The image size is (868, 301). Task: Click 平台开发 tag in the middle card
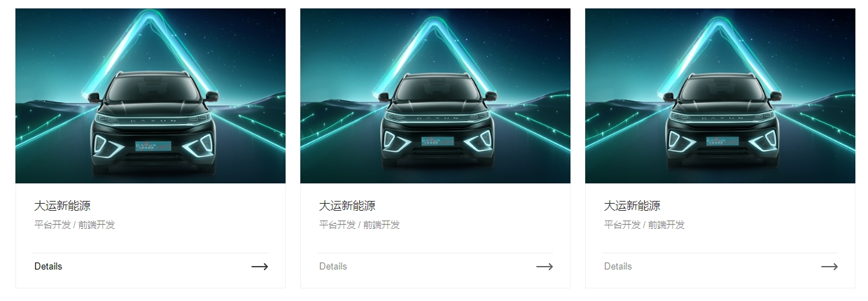(x=337, y=225)
